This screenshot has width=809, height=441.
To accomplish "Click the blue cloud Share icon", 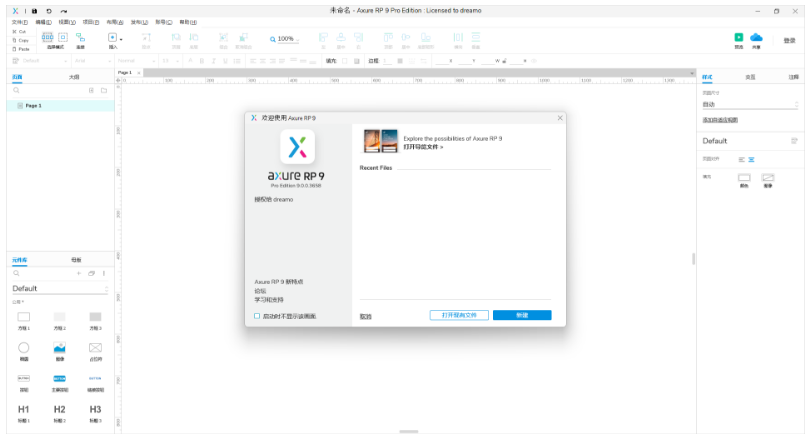I will [x=756, y=37].
